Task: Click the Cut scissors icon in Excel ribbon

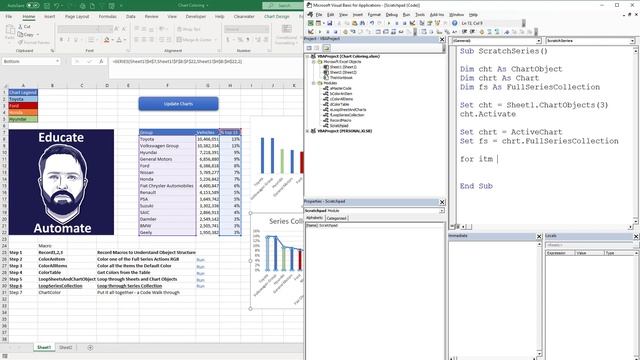Action: click(20, 27)
